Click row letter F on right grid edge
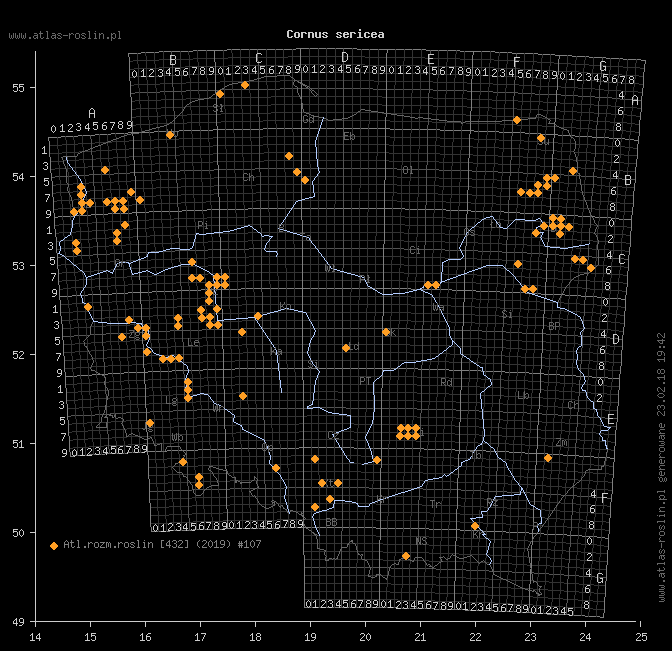The width and height of the screenshot is (672, 651). coord(604,498)
